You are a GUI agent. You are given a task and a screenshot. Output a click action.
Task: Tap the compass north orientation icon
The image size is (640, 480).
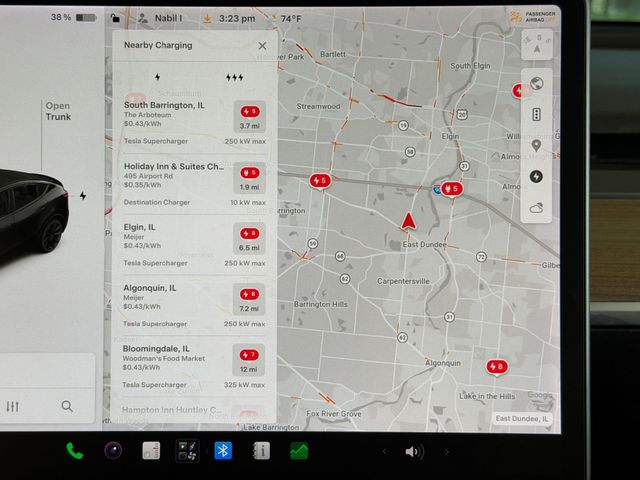point(537,45)
